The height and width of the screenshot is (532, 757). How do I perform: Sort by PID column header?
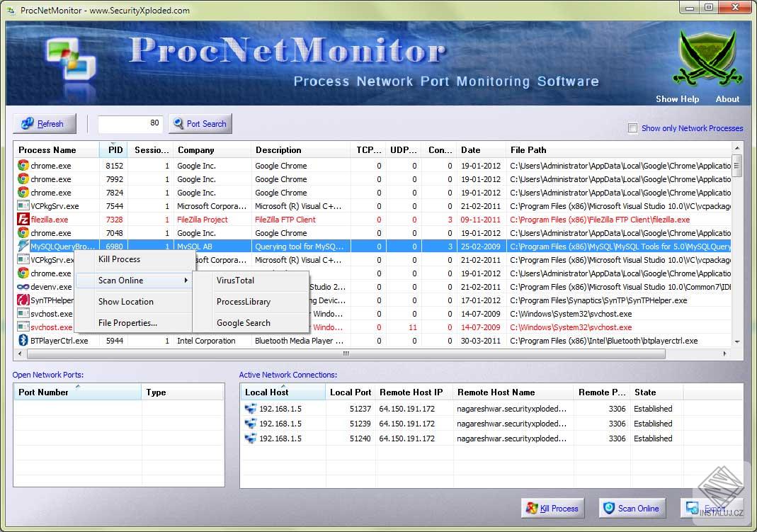tap(114, 150)
